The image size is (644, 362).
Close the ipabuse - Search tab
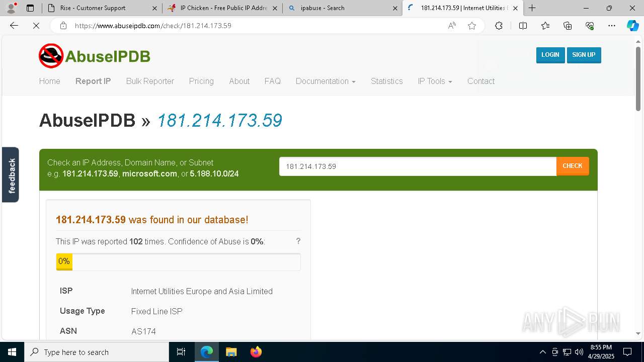pyautogui.click(x=395, y=8)
